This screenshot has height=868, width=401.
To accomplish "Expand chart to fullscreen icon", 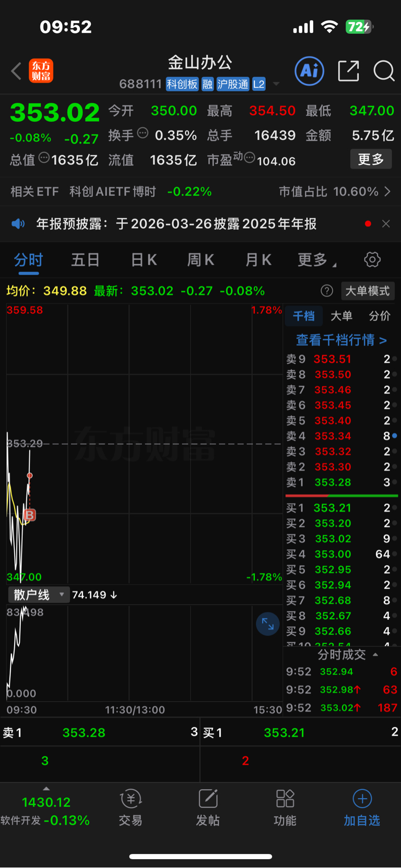I will point(268,624).
